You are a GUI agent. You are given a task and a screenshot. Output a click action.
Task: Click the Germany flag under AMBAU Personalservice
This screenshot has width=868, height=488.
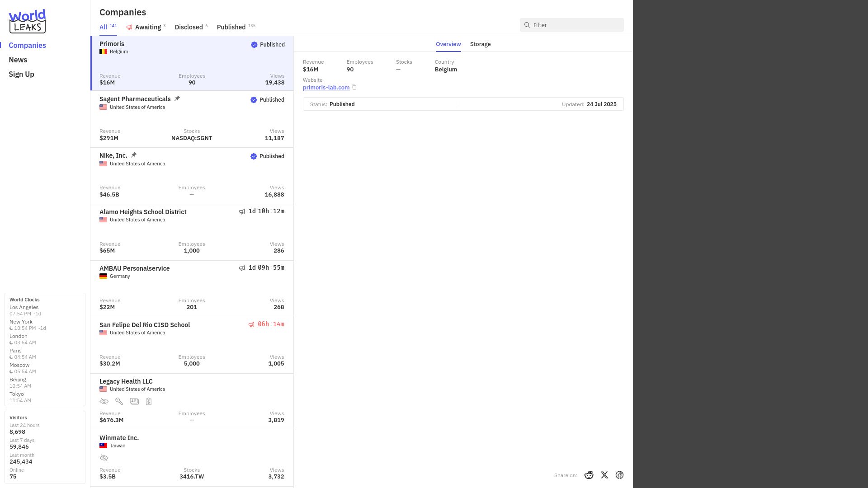103,276
